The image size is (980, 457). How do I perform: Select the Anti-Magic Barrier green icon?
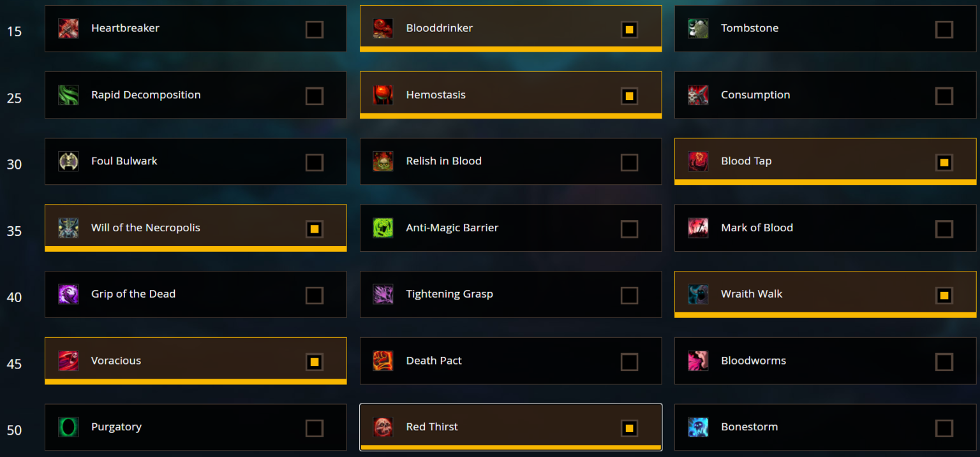383,228
